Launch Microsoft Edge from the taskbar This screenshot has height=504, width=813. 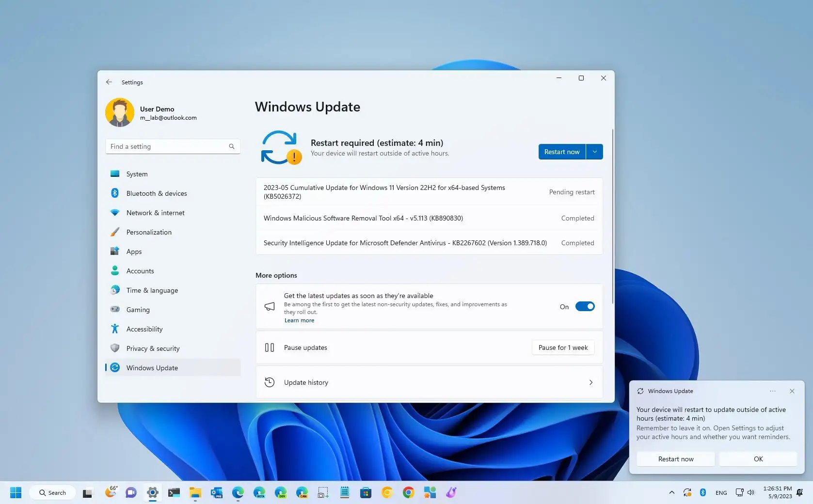pos(238,493)
